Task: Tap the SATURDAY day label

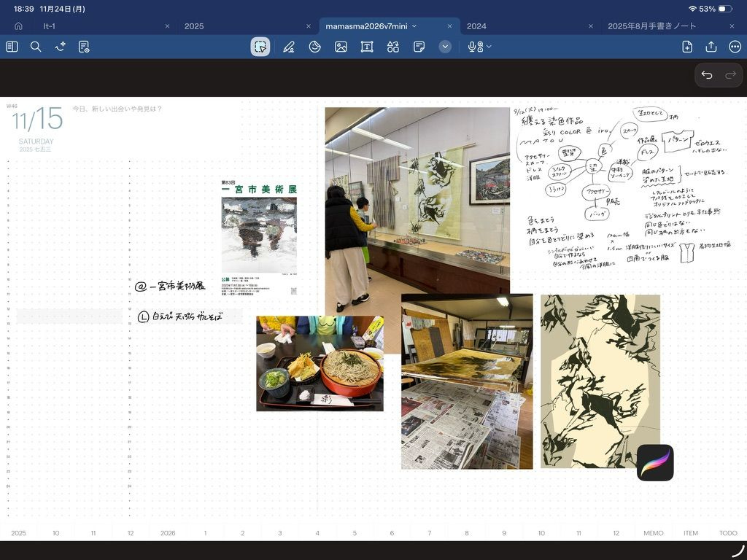Action: 36,141
